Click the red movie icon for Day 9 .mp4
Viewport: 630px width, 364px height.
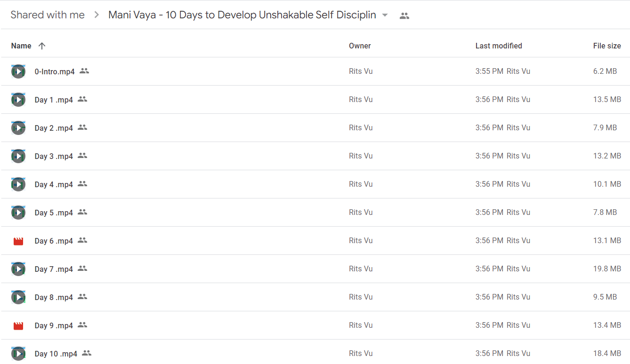[x=18, y=326]
